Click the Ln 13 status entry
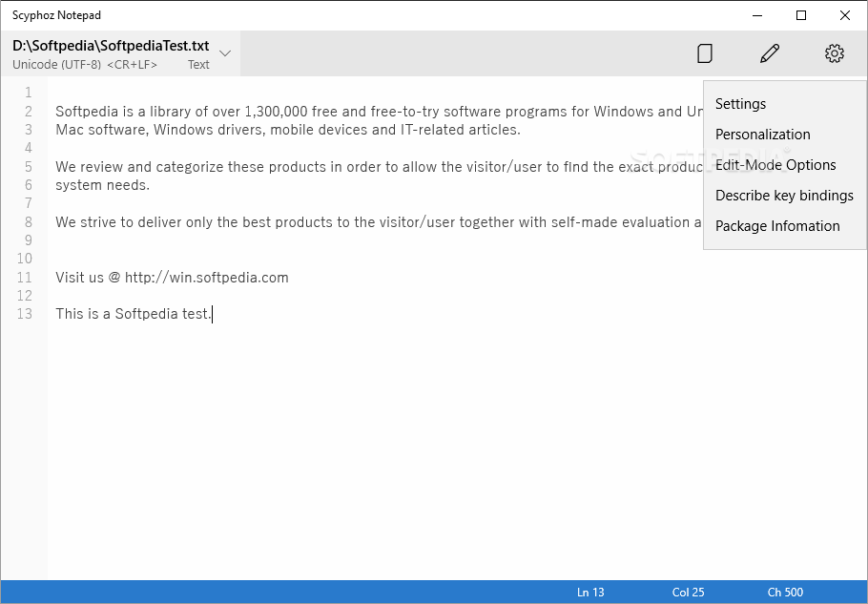This screenshot has width=868, height=604. [590, 593]
